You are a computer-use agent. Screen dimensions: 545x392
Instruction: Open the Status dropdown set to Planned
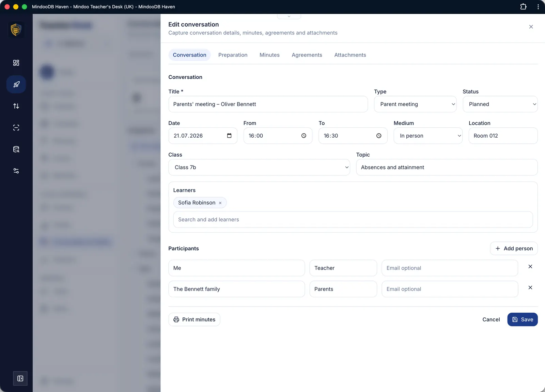(x=500, y=104)
